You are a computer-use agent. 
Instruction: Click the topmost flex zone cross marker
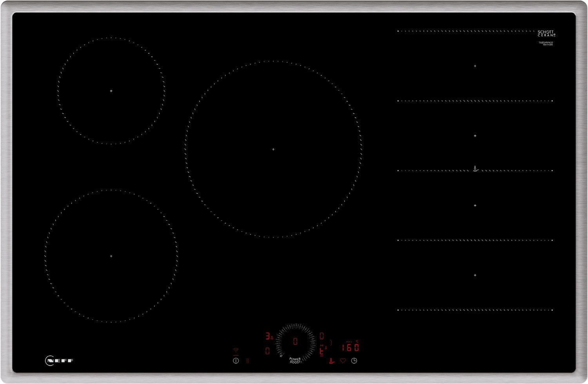click(x=475, y=66)
